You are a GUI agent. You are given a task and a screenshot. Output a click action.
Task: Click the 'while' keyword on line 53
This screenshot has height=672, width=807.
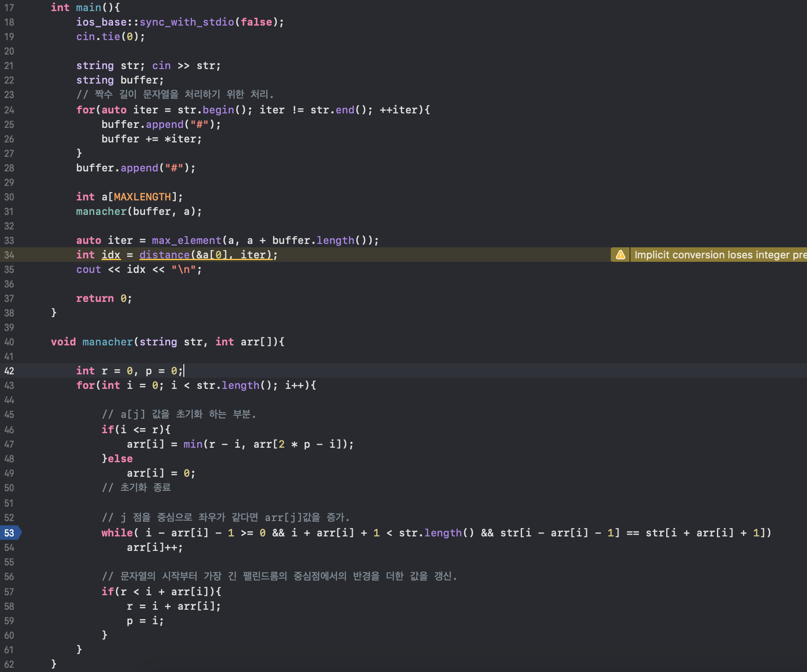click(x=117, y=533)
